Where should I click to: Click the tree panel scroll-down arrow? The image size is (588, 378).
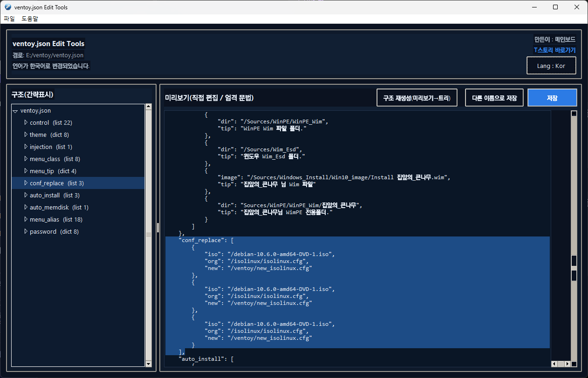[x=149, y=364]
